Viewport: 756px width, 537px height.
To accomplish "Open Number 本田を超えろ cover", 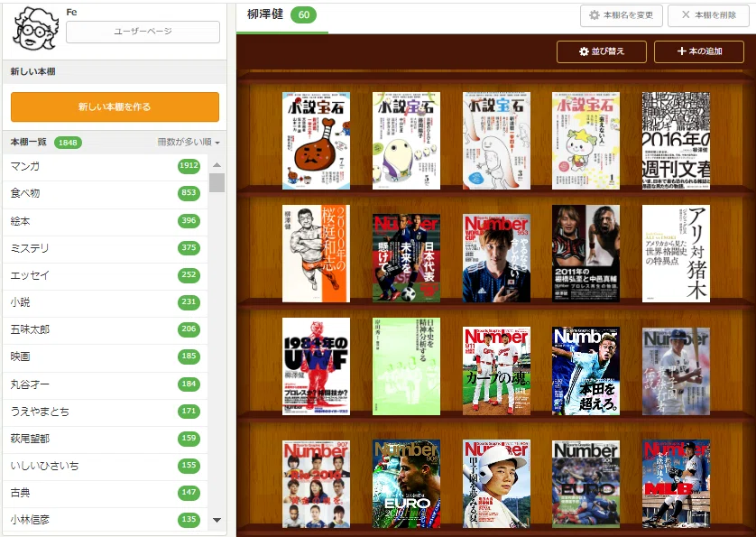I will [585, 371].
